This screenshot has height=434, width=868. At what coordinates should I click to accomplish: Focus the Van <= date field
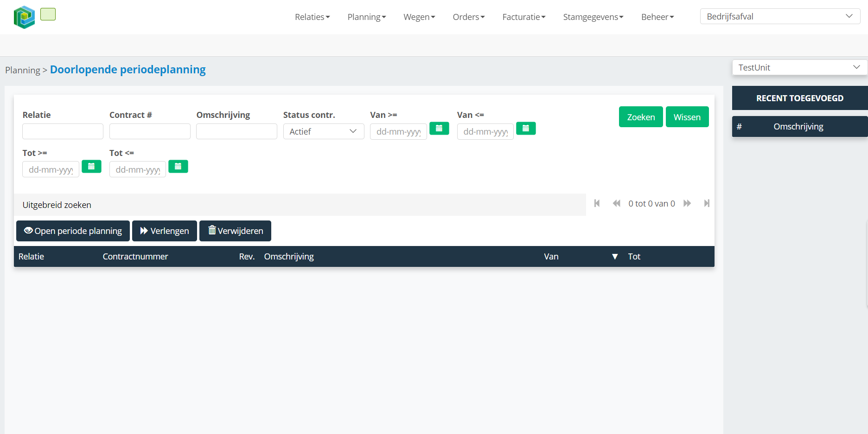point(485,132)
